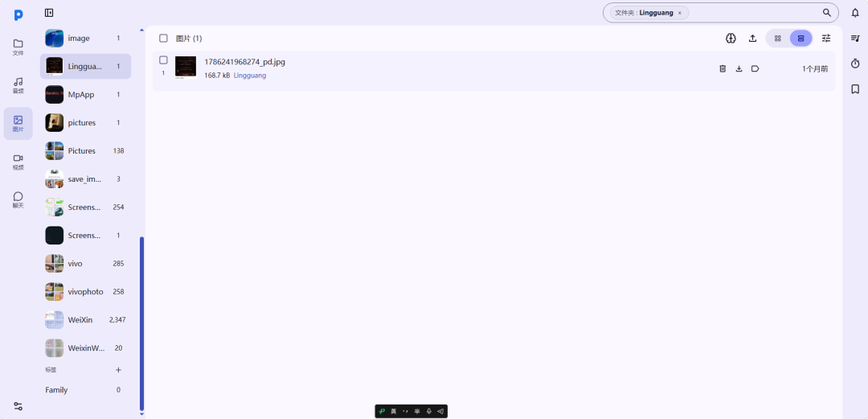Open lowercase pictures folder with 1 item
The height and width of the screenshot is (419, 868).
[85, 122]
